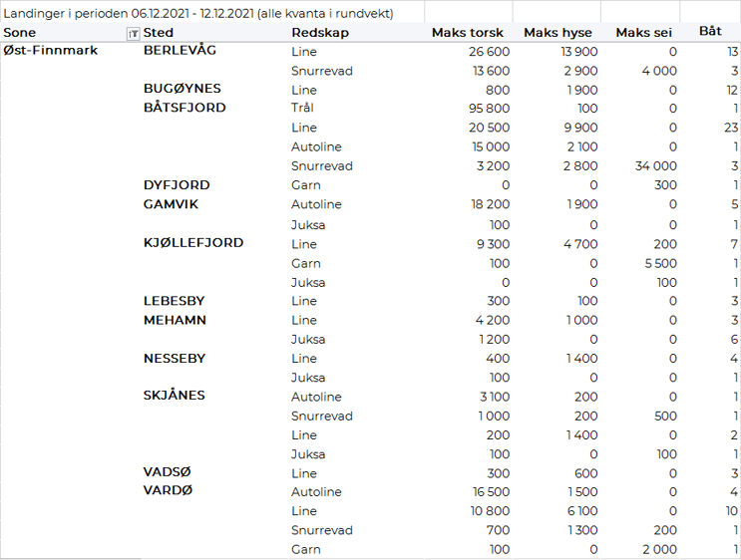Image resolution: width=741 pixels, height=560 pixels.
Task: Click the Sone column header
Action: click(x=20, y=33)
